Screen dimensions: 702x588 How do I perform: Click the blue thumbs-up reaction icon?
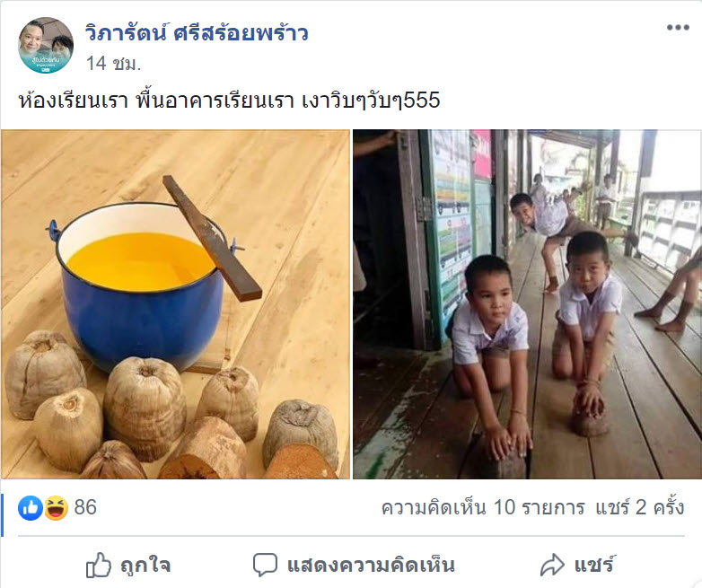31,508
